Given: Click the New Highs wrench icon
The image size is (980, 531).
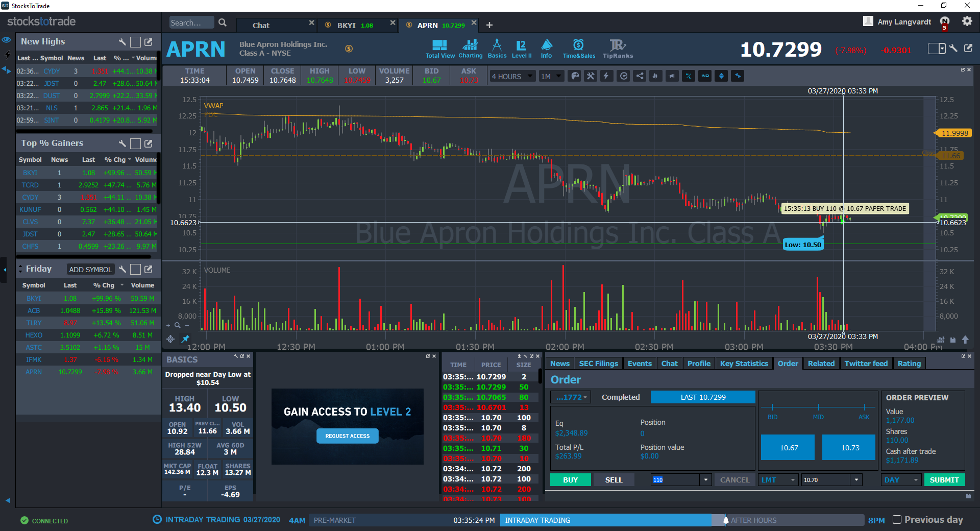Looking at the screenshot, I should [x=122, y=42].
